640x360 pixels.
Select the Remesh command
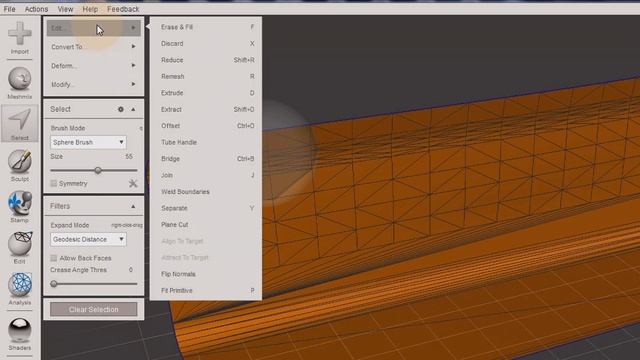coord(206,76)
